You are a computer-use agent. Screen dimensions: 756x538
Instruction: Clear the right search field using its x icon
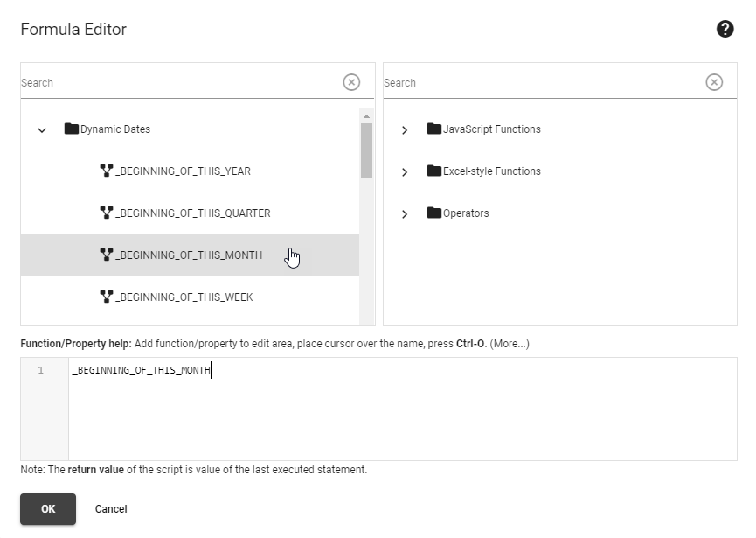pyautogui.click(x=714, y=81)
